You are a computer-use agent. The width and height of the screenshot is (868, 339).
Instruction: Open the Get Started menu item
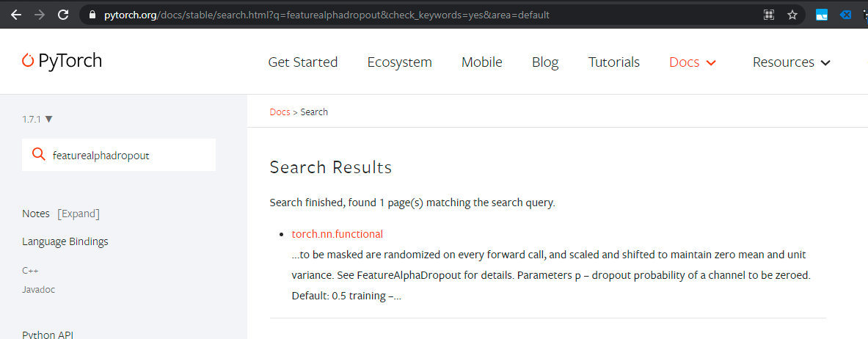pos(303,62)
